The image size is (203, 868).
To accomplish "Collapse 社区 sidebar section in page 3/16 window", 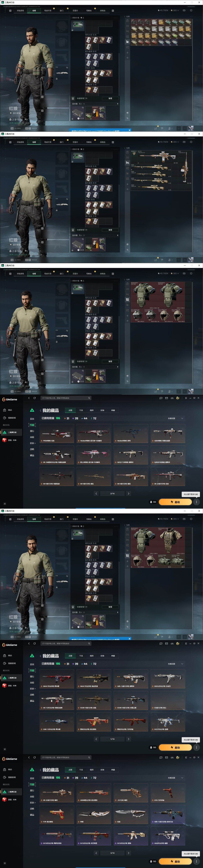I will pyautogui.click(x=32, y=803).
